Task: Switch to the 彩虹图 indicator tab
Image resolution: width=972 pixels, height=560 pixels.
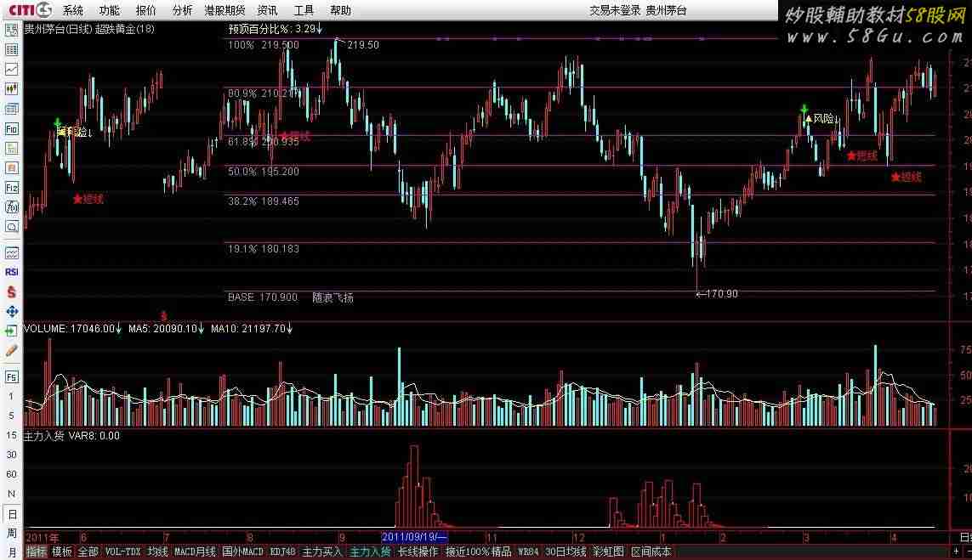Action: point(608,552)
